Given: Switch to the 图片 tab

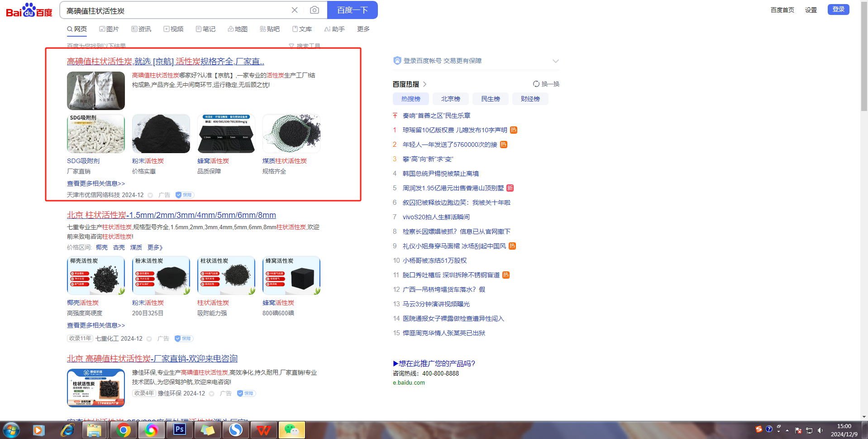Looking at the screenshot, I should [x=109, y=29].
